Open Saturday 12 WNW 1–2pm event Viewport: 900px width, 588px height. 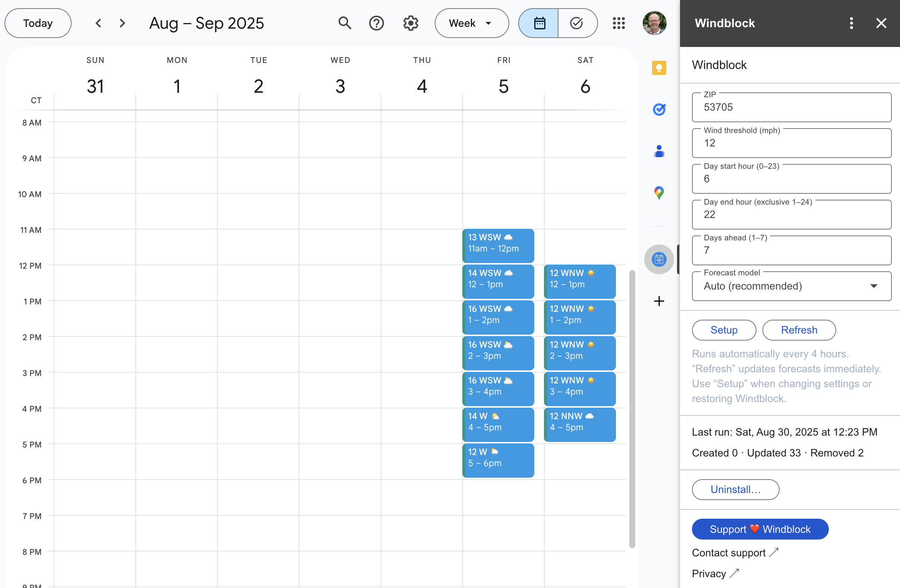coord(580,317)
